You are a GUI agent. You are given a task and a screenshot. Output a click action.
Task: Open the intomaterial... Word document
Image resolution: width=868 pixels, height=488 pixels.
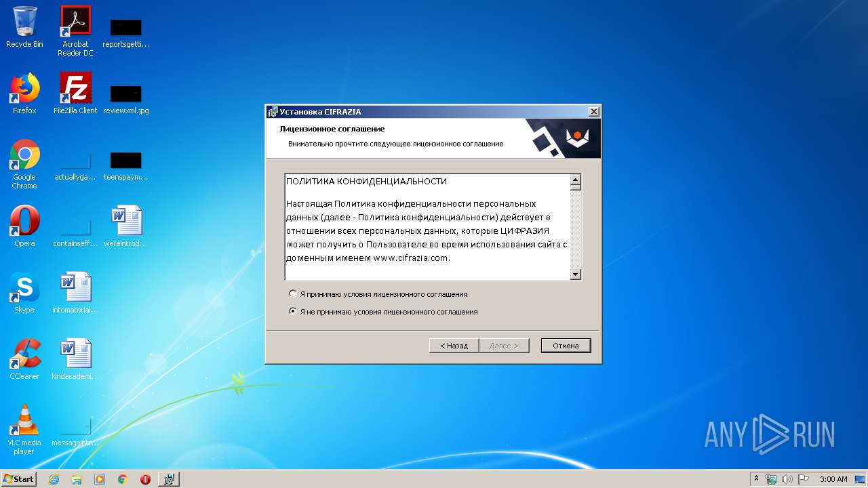tap(75, 293)
